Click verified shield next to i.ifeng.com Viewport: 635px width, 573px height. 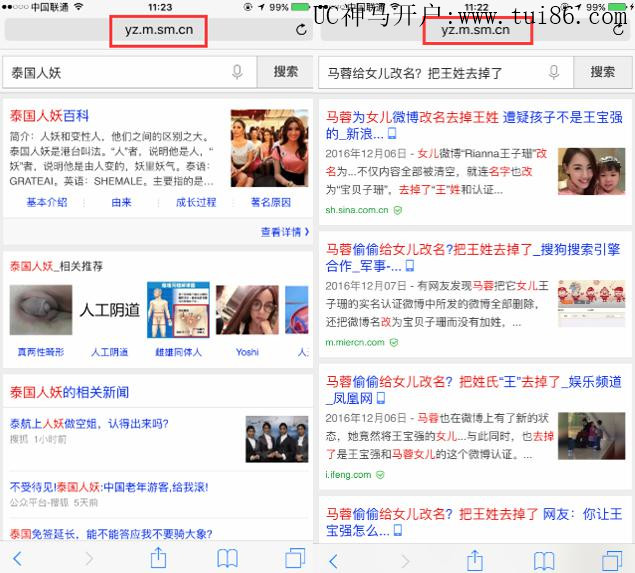[380, 475]
